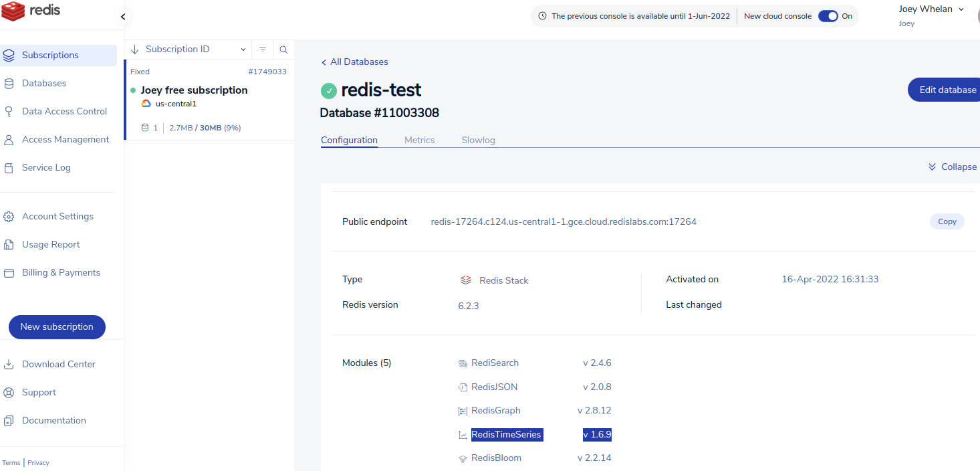Collapse the sidebar with the arrow icon
This screenshot has height=471, width=980.
point(123,17)
